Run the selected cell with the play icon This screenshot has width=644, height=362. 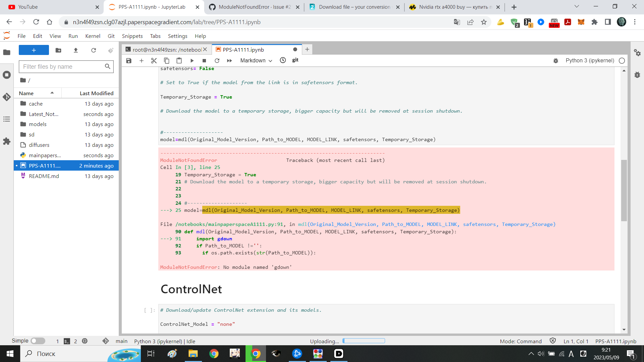192,61
